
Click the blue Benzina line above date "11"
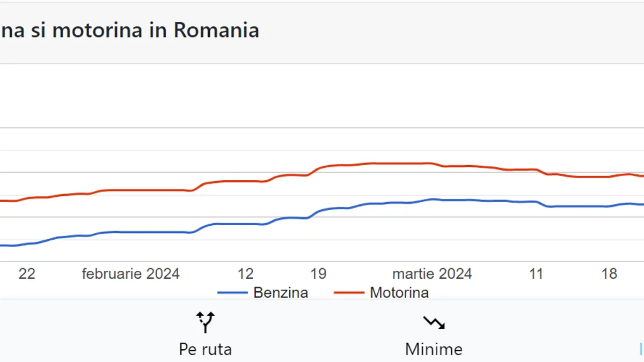click(536, 202)
